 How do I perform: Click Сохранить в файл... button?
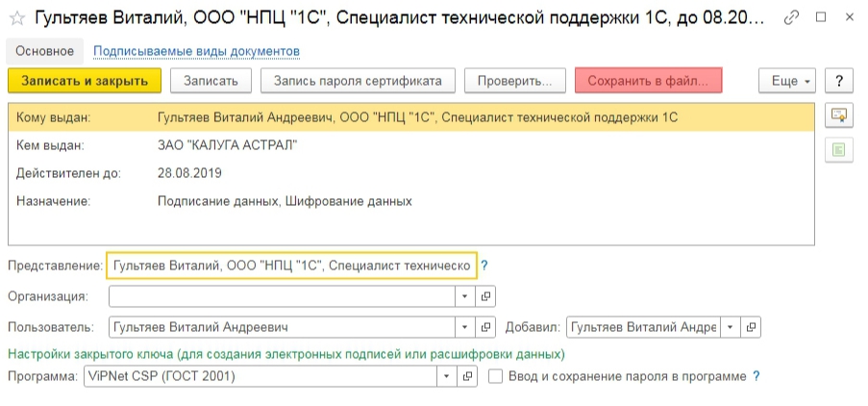point(648,81)
